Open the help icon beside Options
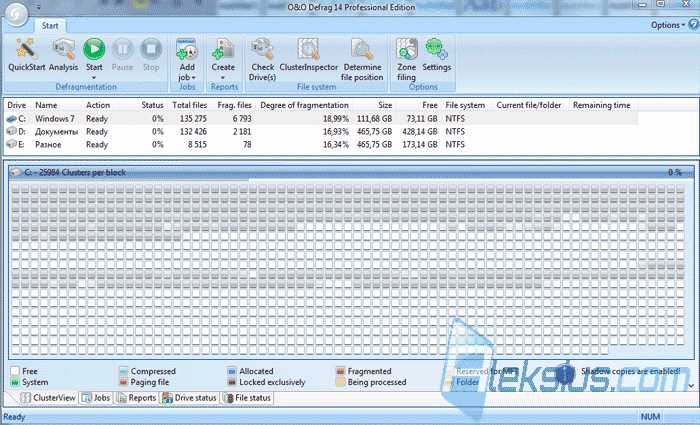This screenshot has height=425, width=700. pyautogui.click(x=694, y=25)
